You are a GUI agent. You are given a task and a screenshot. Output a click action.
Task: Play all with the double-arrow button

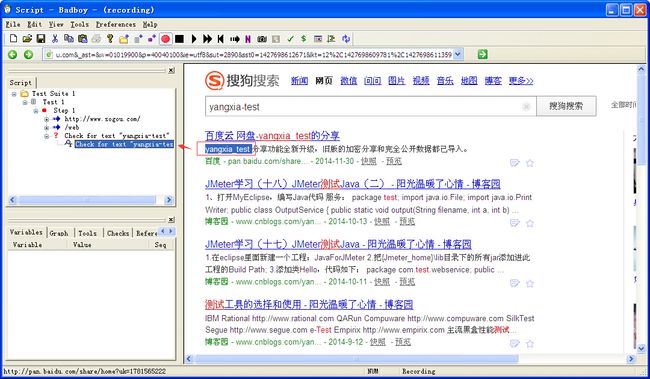pos(207,39)
